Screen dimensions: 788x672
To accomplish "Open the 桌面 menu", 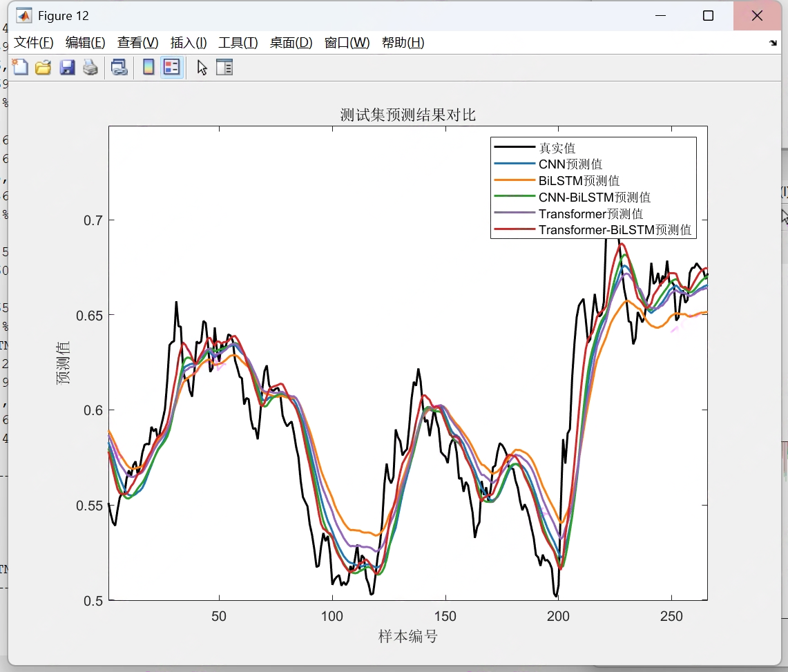I will 291,42.
